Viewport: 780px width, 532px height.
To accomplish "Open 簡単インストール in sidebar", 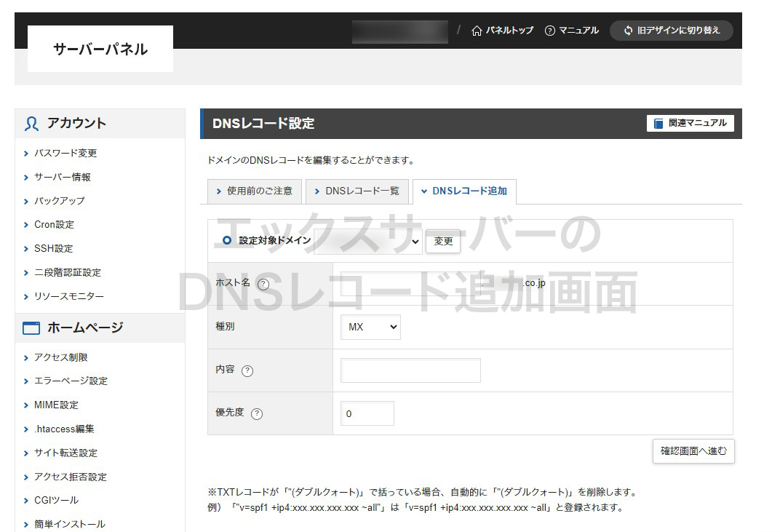I will point(70,524).
